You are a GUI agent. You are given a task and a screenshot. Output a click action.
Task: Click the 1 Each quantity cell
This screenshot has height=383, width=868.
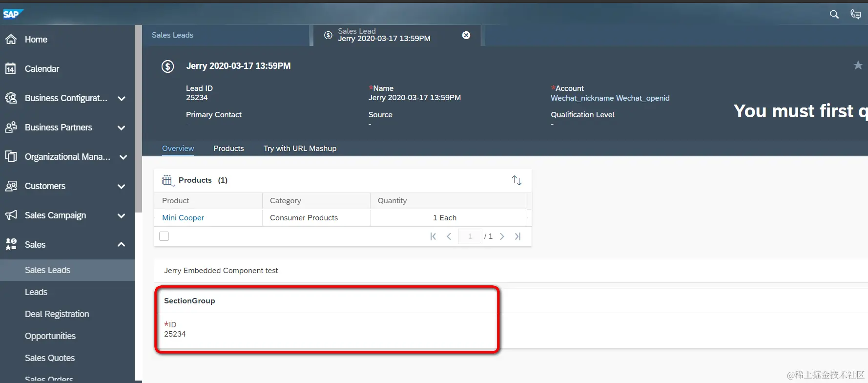449,218
